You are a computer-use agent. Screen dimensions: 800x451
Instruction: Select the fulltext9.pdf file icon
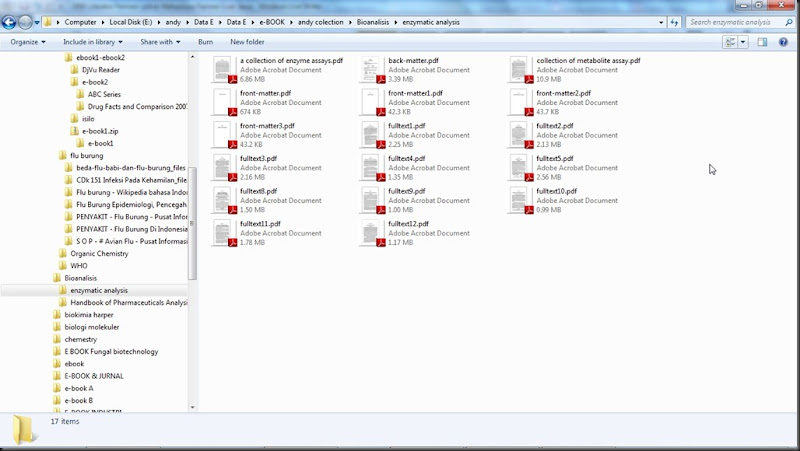pos(371,200)
